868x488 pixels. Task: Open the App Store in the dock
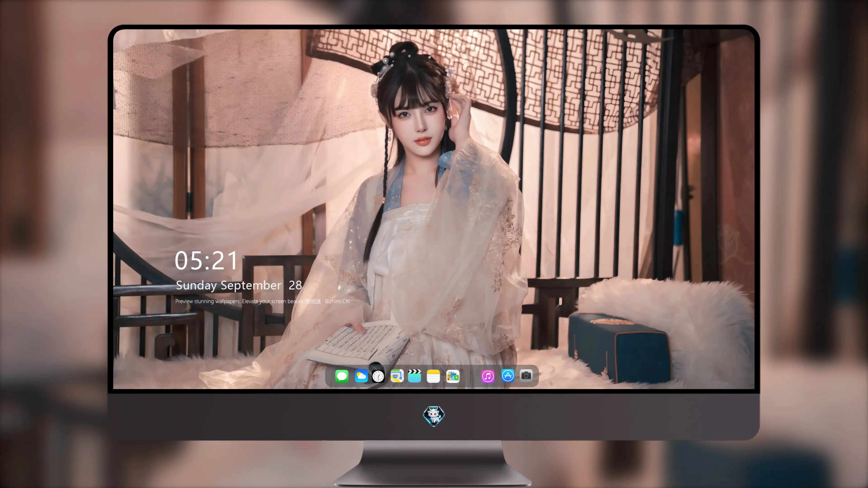coord(507,375)
